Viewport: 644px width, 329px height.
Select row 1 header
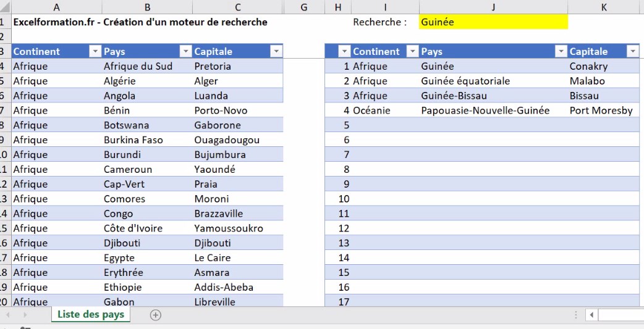(x=6, y=22)
